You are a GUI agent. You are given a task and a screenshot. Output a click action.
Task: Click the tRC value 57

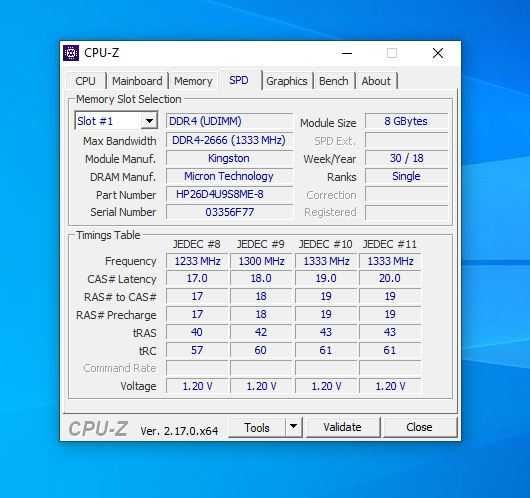197,350
